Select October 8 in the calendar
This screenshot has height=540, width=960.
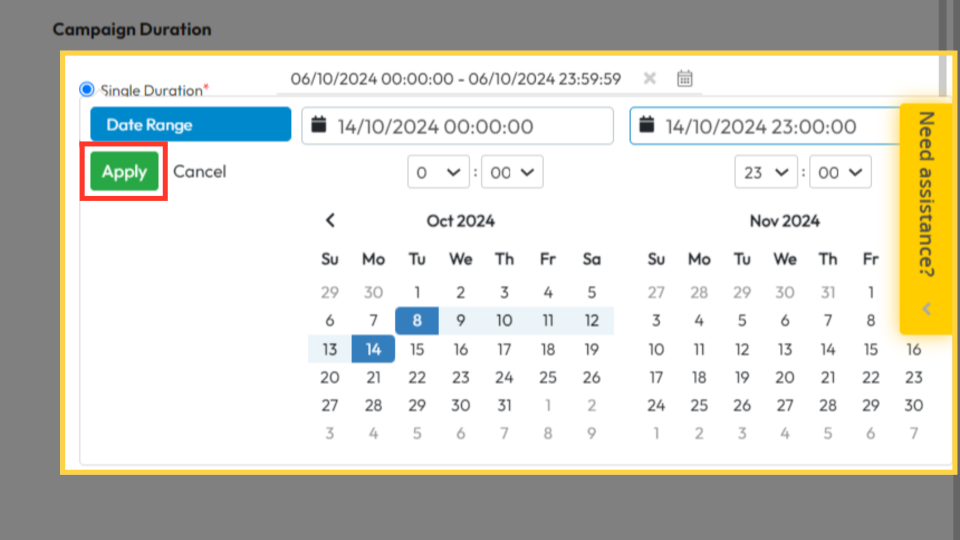tap(417, 320)
